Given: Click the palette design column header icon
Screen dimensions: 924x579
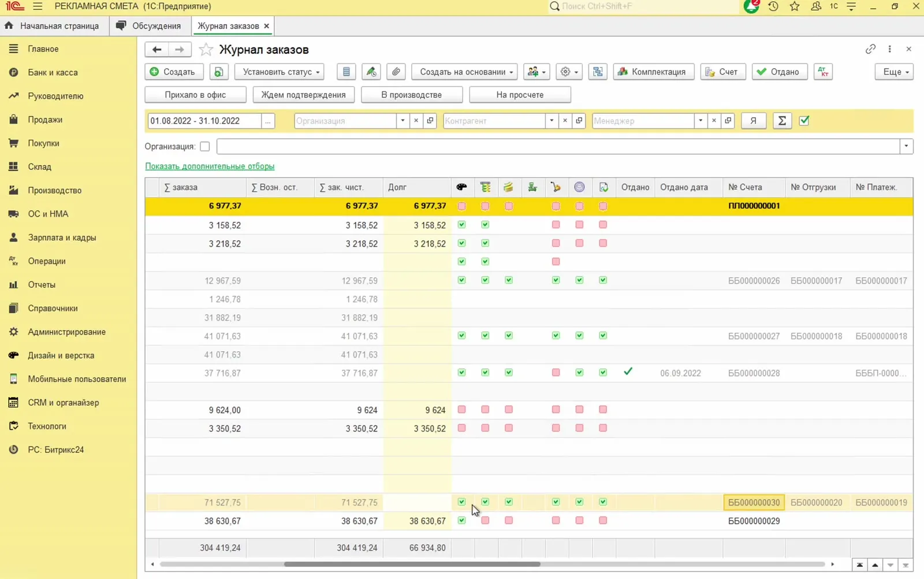Looking at the screenshot, I should (461, 187).
